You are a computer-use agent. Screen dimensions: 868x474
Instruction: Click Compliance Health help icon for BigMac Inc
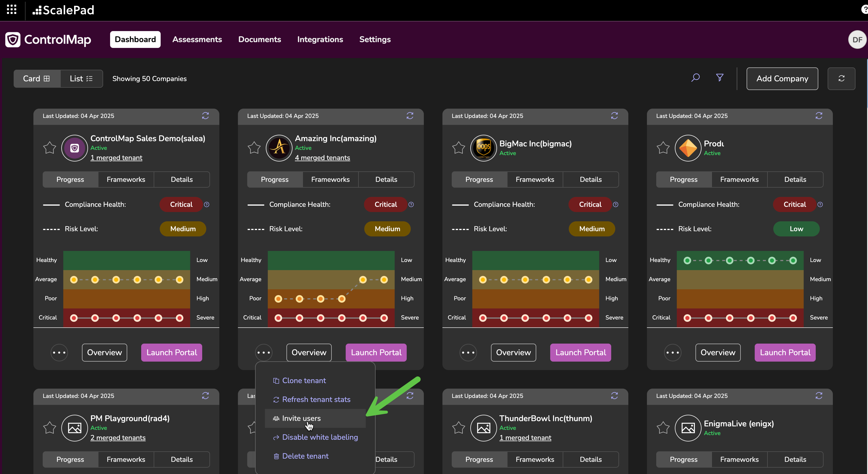pos(616,204)
